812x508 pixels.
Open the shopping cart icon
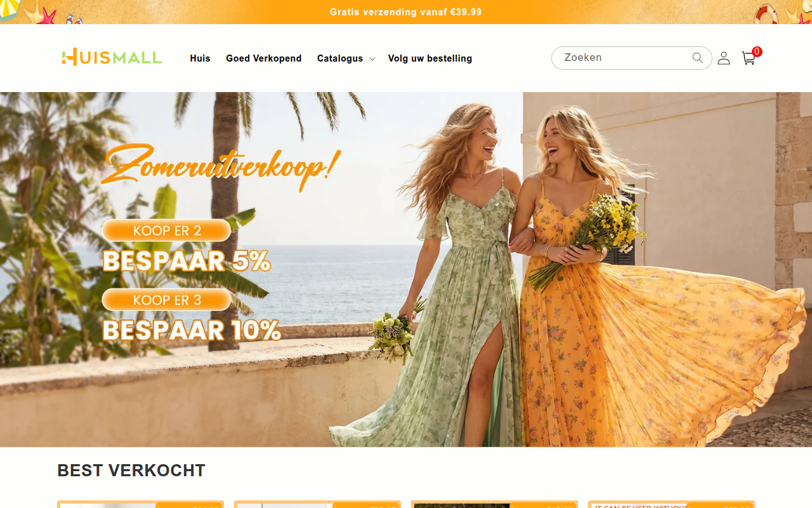[x=749, y=58]
